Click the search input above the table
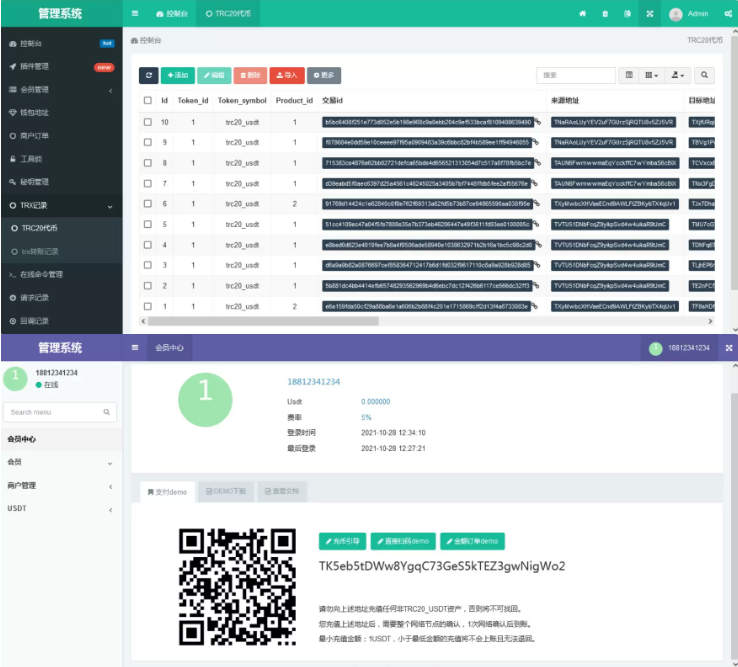This screenshot has height=667, width=738. point(576,75)
